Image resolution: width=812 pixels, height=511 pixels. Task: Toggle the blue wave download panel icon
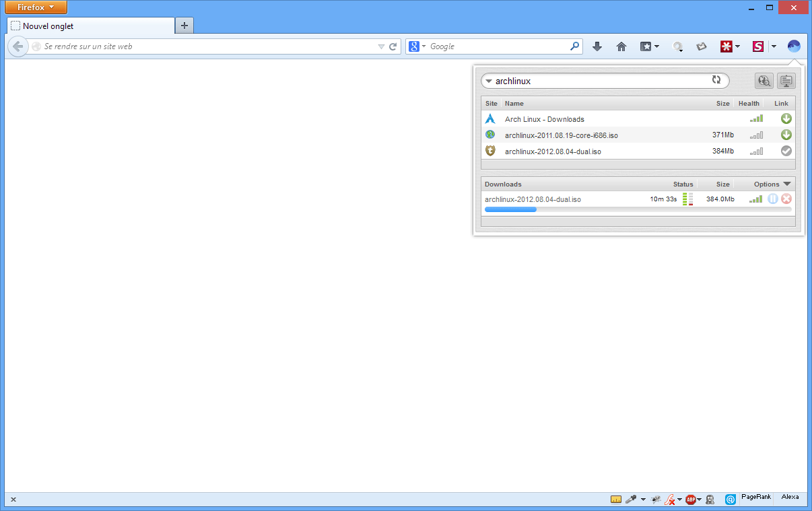(x=794, y=46)
